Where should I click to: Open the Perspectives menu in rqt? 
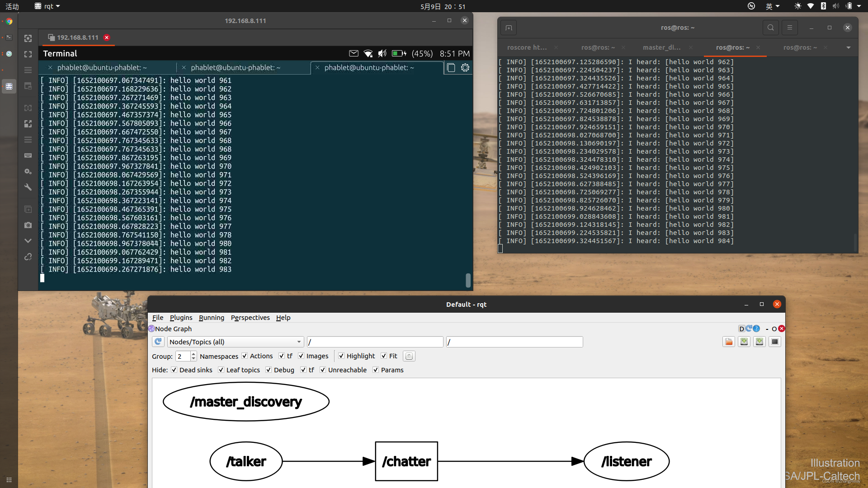tap(250, 318)
